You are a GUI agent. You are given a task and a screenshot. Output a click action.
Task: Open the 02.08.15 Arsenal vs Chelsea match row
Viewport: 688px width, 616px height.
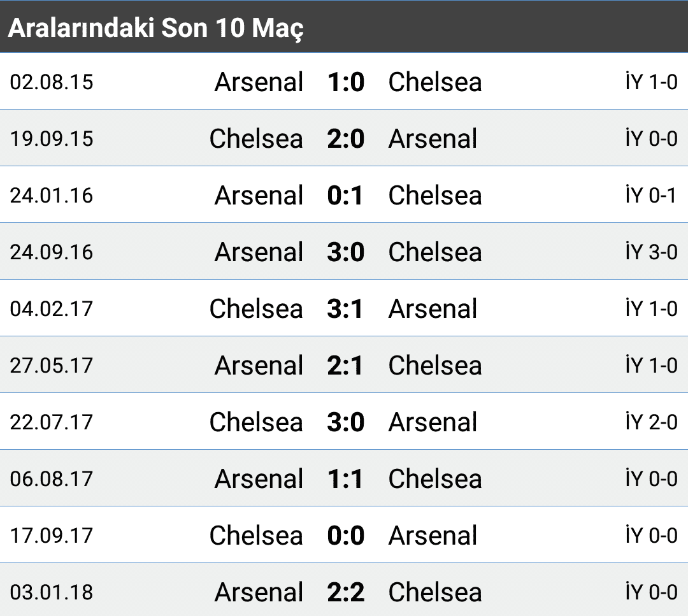tap(344, 82)
